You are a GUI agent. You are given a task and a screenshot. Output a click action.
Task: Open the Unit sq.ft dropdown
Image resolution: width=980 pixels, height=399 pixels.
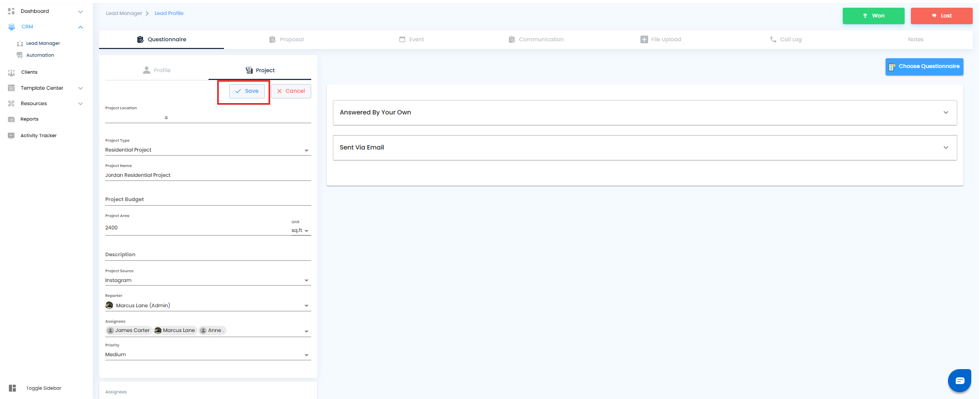pyautogui.click(x=300, y=230)
